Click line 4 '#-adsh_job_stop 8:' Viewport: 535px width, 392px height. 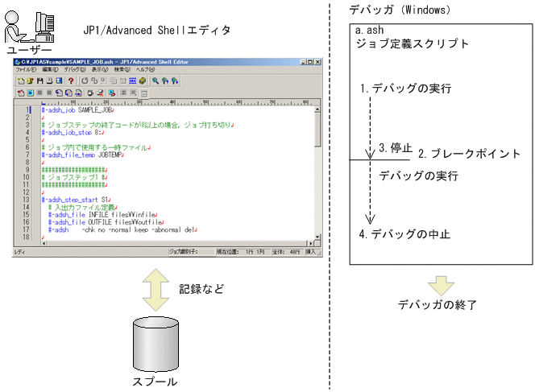(x=73, y=133)
